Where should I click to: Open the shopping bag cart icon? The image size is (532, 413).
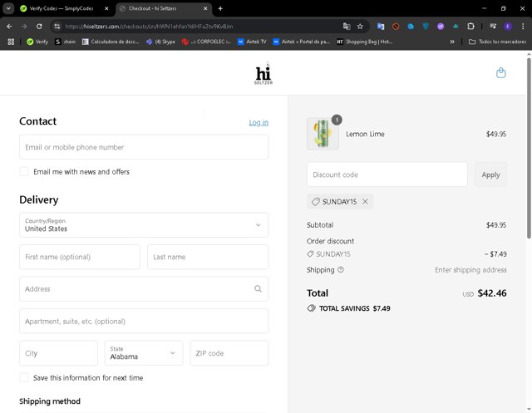tap(500, 72)
